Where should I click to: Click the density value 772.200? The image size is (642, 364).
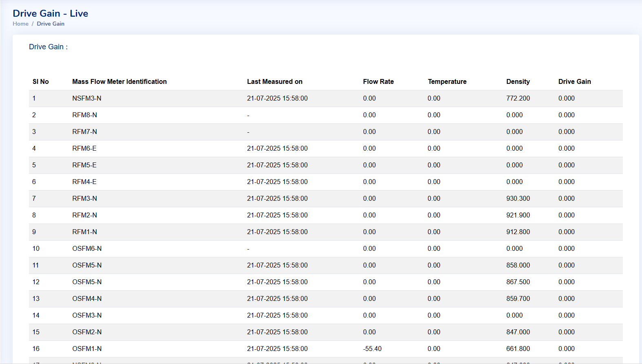[518, 98]
